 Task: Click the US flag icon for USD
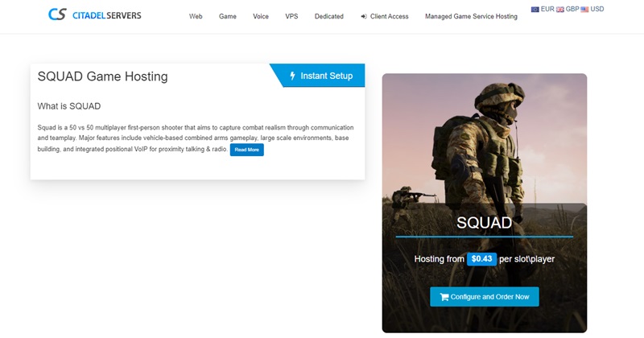(584, 10)
